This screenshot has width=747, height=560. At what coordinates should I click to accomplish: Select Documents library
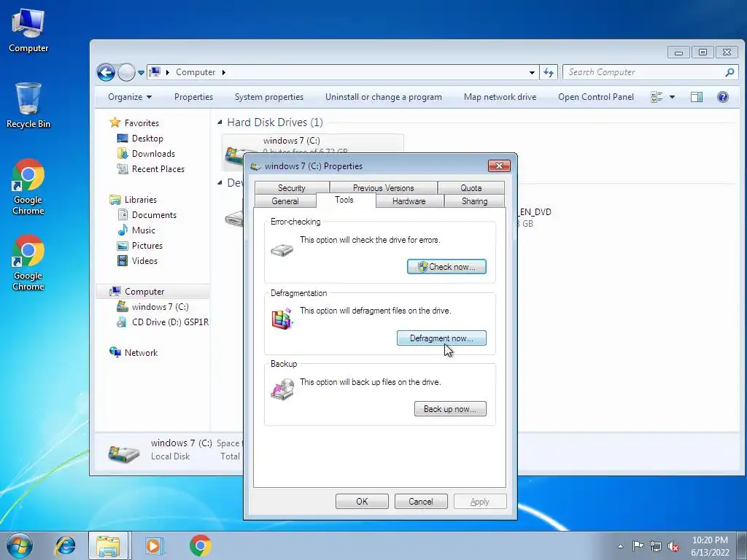tap(147, 215)
